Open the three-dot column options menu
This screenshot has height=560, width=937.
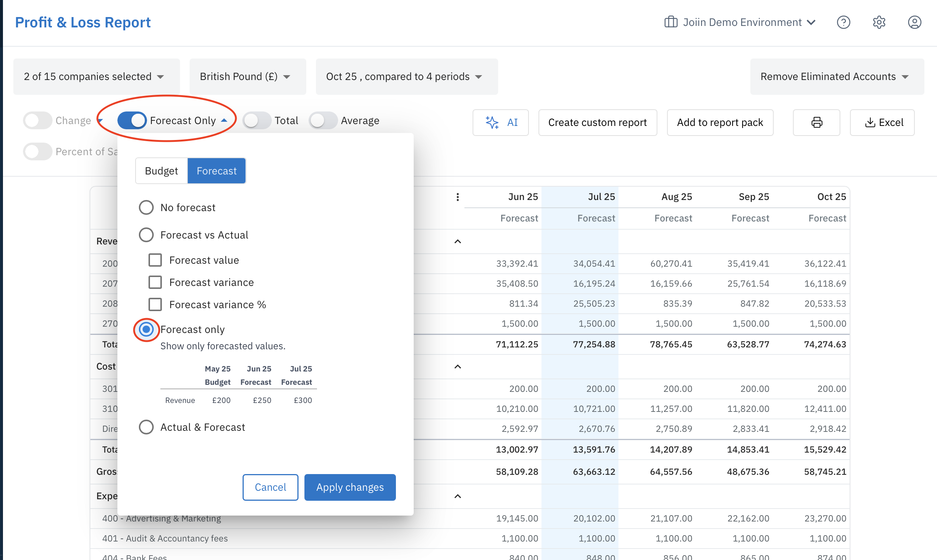pyautogui.click(x=457, y=197)
